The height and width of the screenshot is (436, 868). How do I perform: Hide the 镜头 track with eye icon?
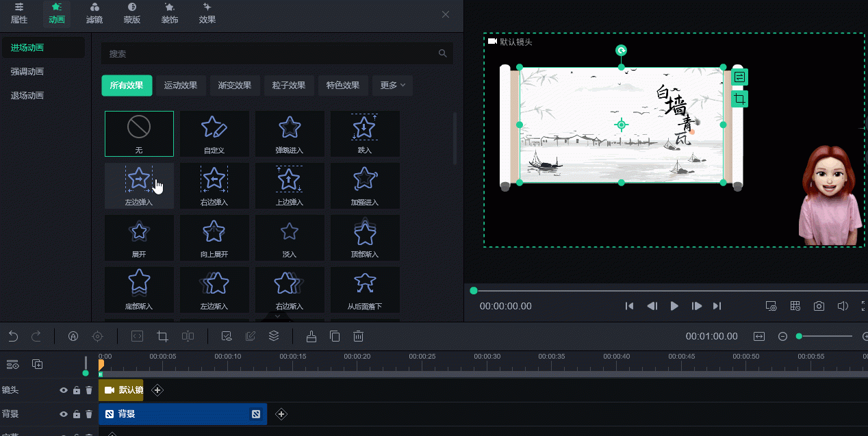64,390
